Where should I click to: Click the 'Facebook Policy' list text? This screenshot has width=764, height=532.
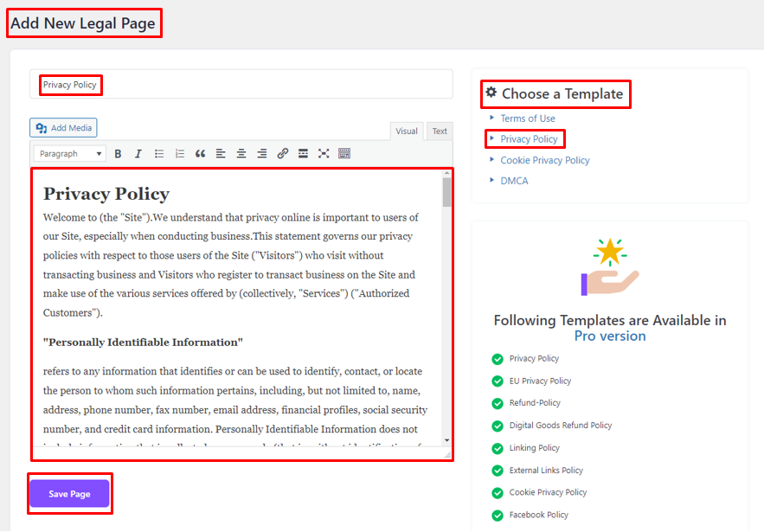[538, 515]
